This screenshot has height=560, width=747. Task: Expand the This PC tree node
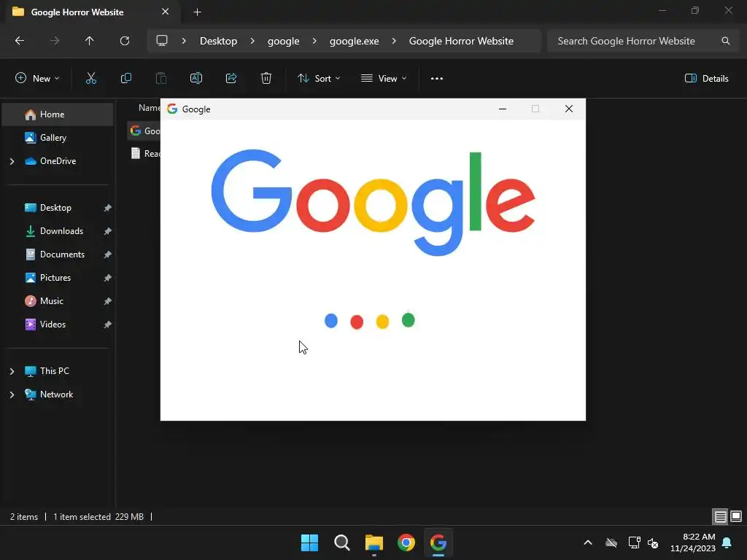(x=12, y=371)
